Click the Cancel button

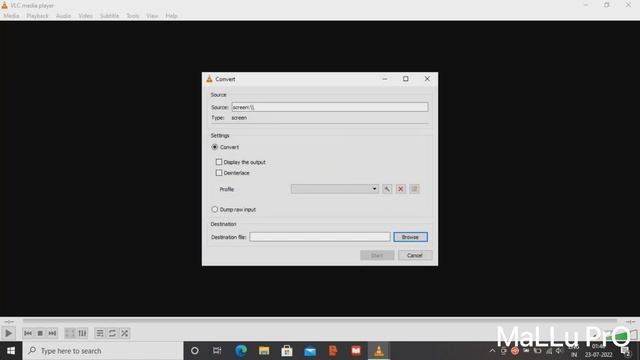pos(415,255)
